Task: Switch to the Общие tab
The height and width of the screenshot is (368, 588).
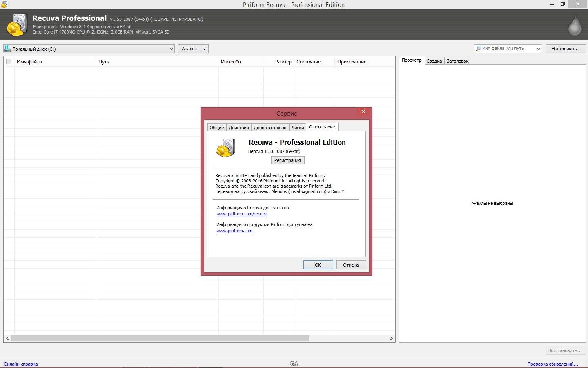Action: click(x=216, y=128)
